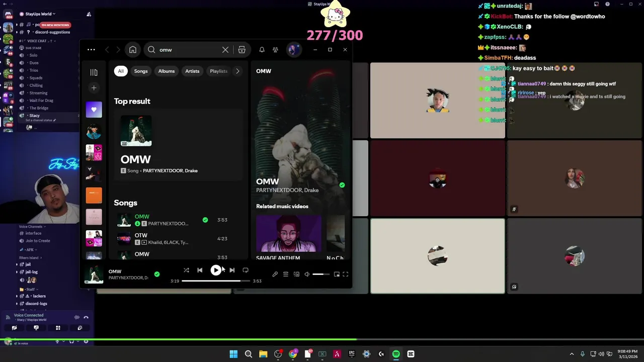Open Windows Start menu
The image size is (644, 362).
233,354
